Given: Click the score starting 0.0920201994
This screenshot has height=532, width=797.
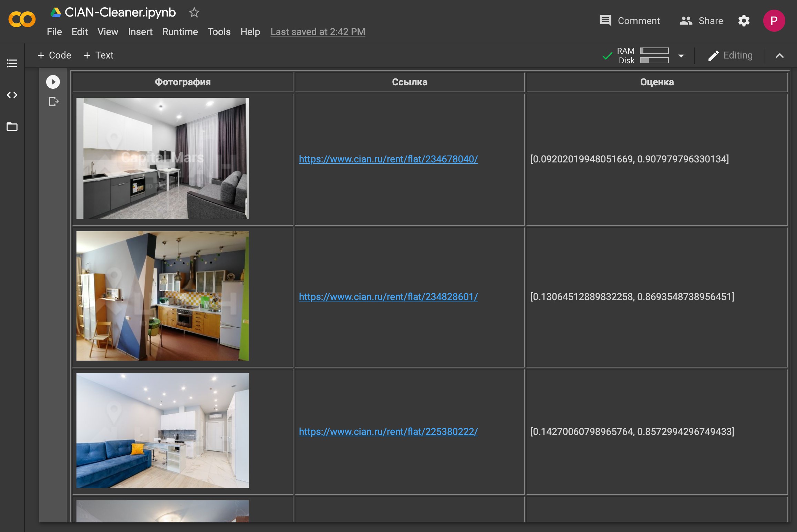Looking at the screenshot, I should 630,159.
